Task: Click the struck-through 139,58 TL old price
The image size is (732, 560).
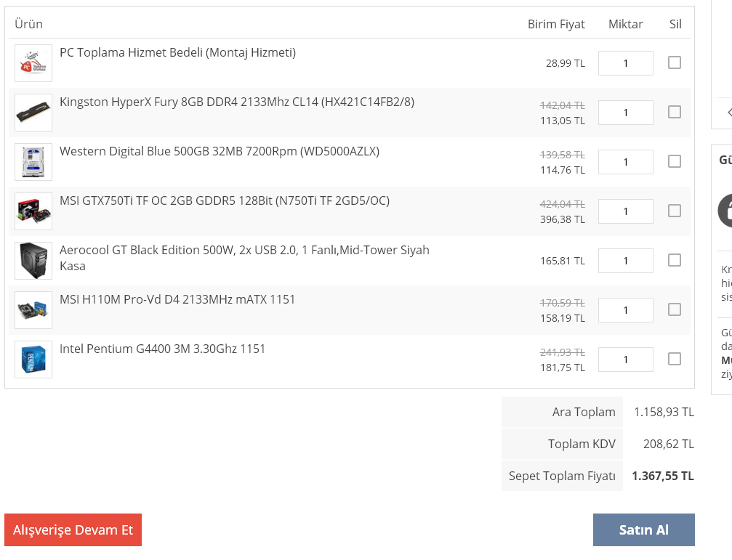Action: (563, 155)
